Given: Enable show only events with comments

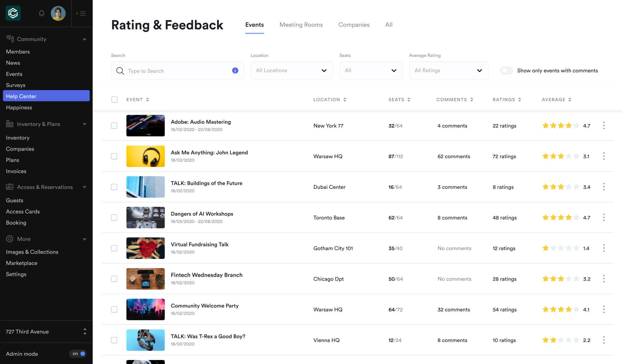Looking at the screenshot, I should click(x=506, y=70).
